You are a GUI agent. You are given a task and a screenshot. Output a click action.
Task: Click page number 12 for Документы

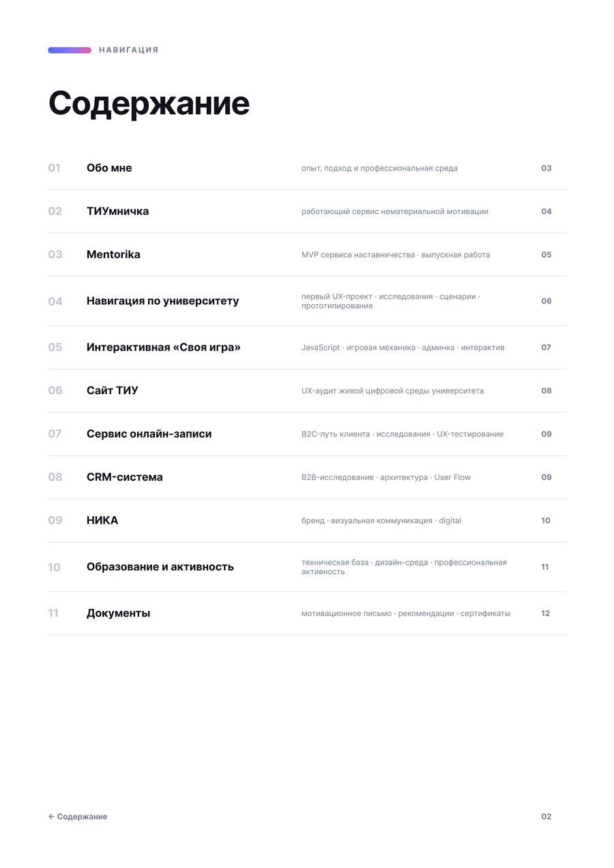546,613
